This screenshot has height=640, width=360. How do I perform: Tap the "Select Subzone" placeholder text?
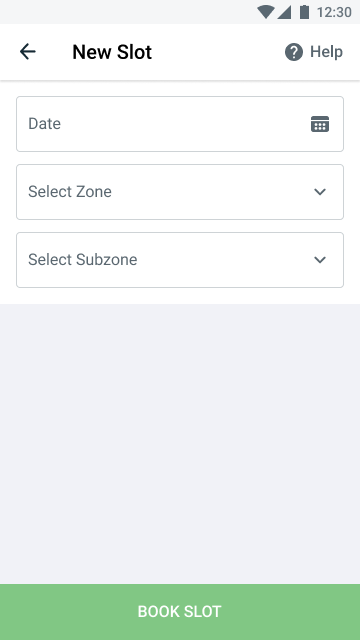[x=82, y=260]
